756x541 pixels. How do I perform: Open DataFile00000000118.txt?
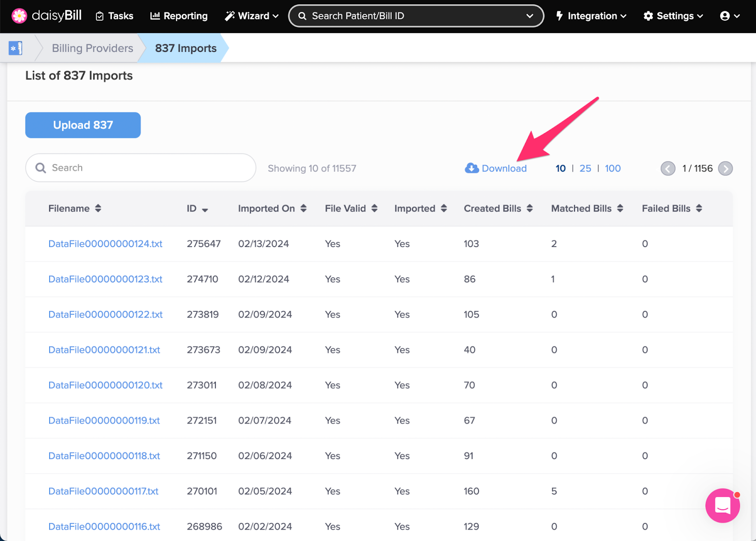tap(104, 456)
